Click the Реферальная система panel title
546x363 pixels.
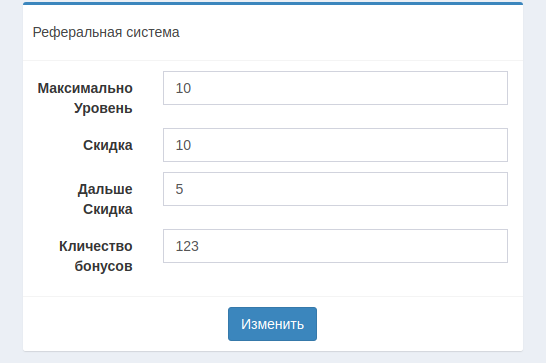tap(106, 32)
